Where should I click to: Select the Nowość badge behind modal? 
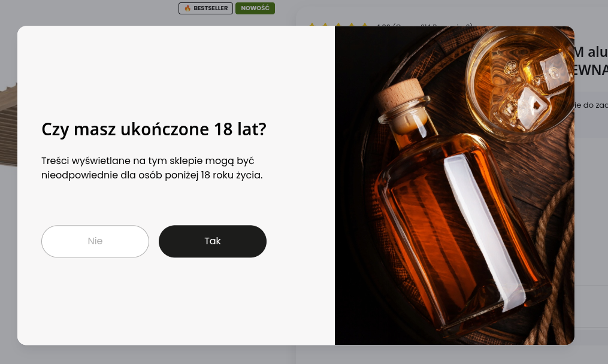255,8
